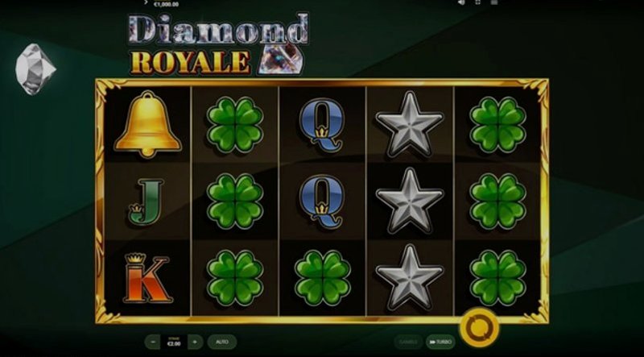Click the Gamble button
Viewport: 644px width, 357px height.
(408, 342)
